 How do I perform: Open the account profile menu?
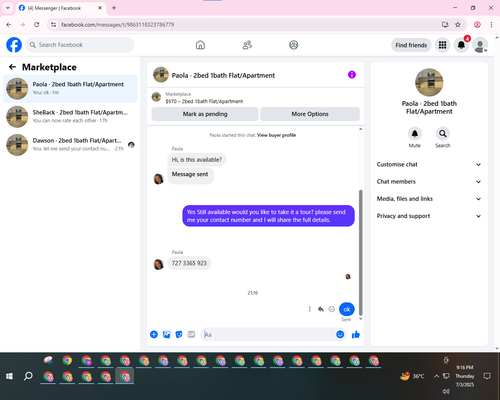[x=480, y=45]
